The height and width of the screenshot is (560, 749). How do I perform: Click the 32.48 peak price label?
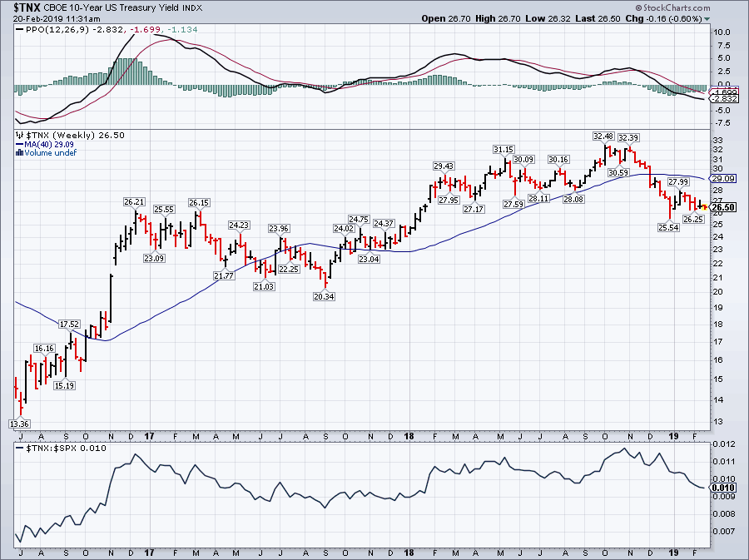tap(603, 136)
